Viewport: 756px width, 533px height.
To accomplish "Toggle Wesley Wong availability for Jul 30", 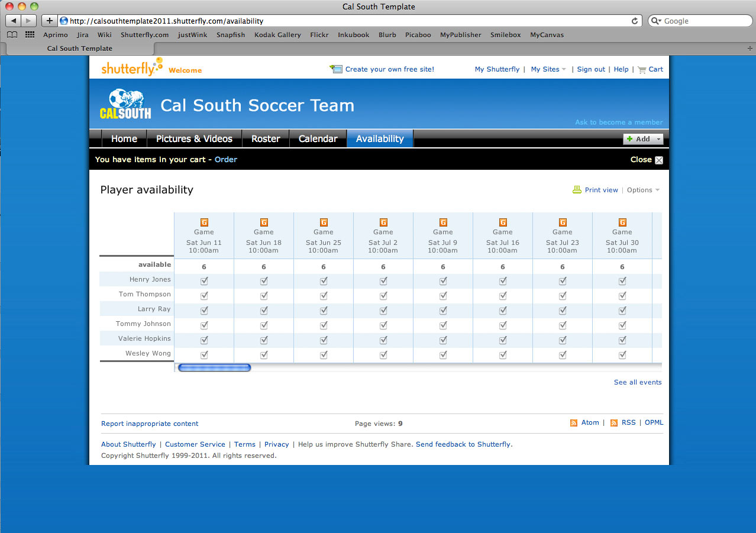I will (622, 355).
